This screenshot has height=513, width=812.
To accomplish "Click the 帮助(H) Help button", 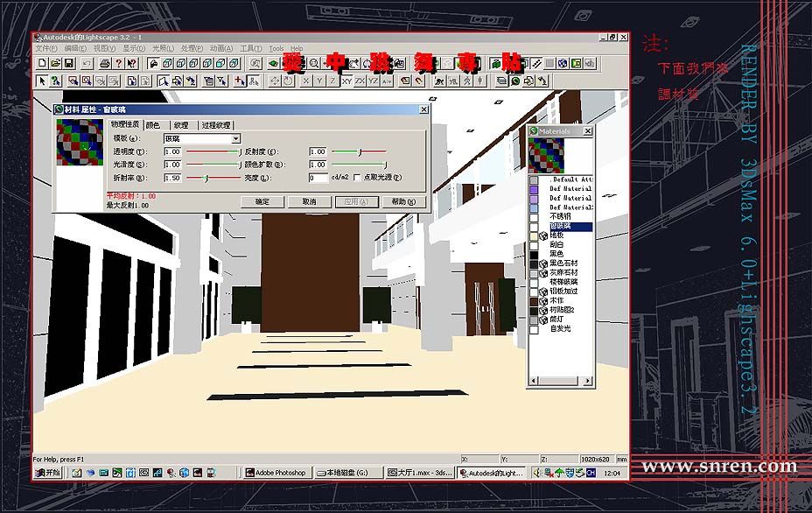I will coord(404,201).
